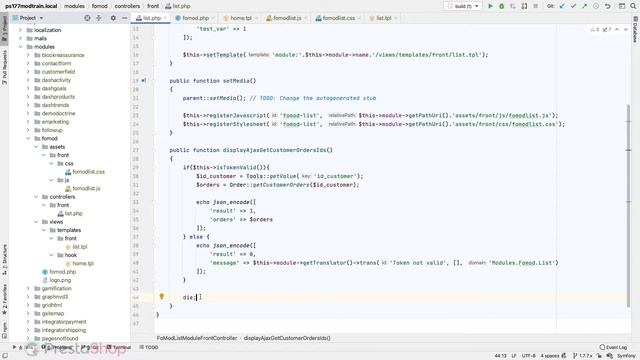This screenshot has width=640, height=360.
Task: Run the build configuration with green play icon
Action: point(490,6)
